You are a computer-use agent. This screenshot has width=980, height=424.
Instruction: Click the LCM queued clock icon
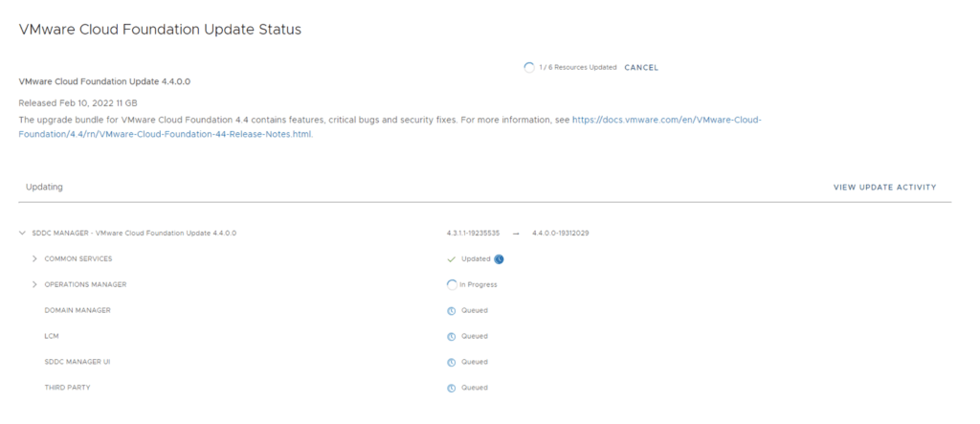(x=452, y=336)
